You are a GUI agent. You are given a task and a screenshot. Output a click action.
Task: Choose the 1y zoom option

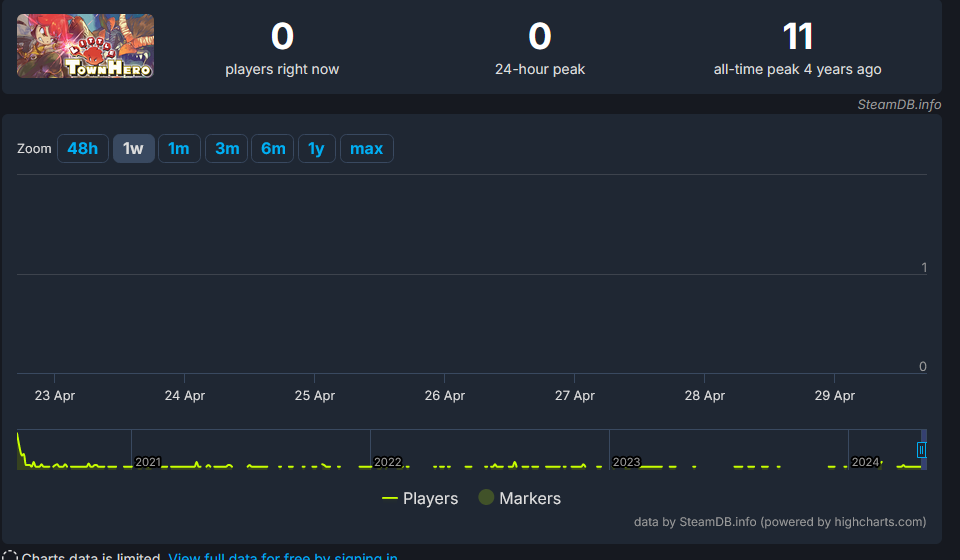317,149
